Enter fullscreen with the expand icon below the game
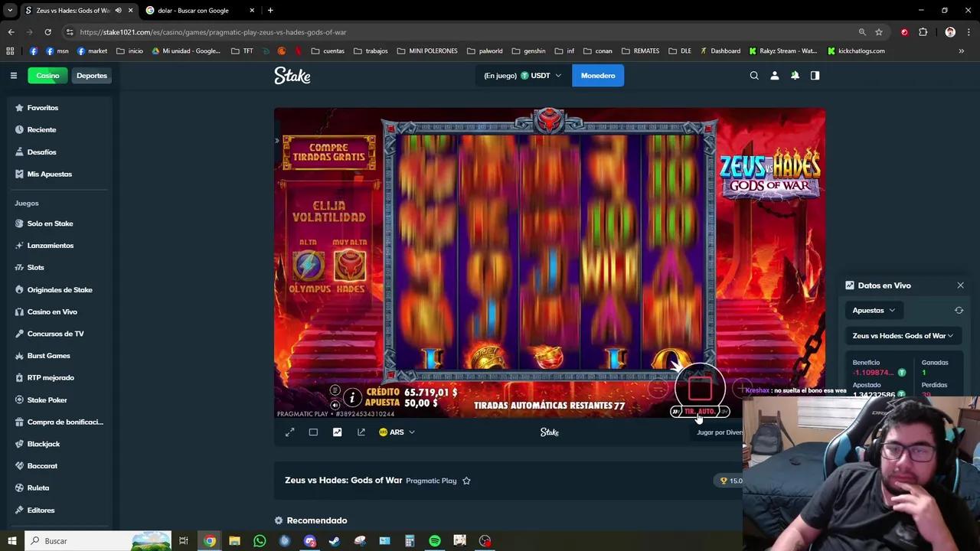 [289, 432]
